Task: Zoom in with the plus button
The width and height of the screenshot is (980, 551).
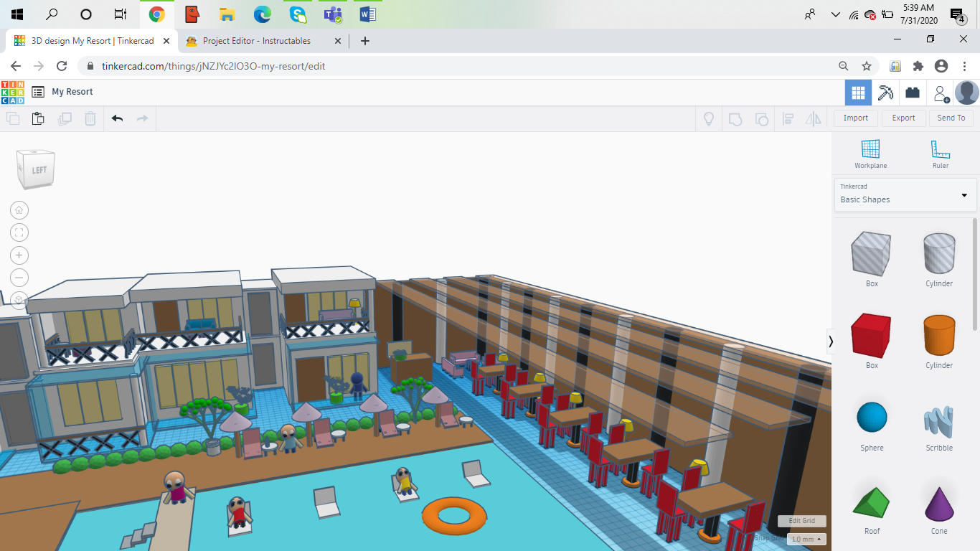Action: tap(19, 255)
